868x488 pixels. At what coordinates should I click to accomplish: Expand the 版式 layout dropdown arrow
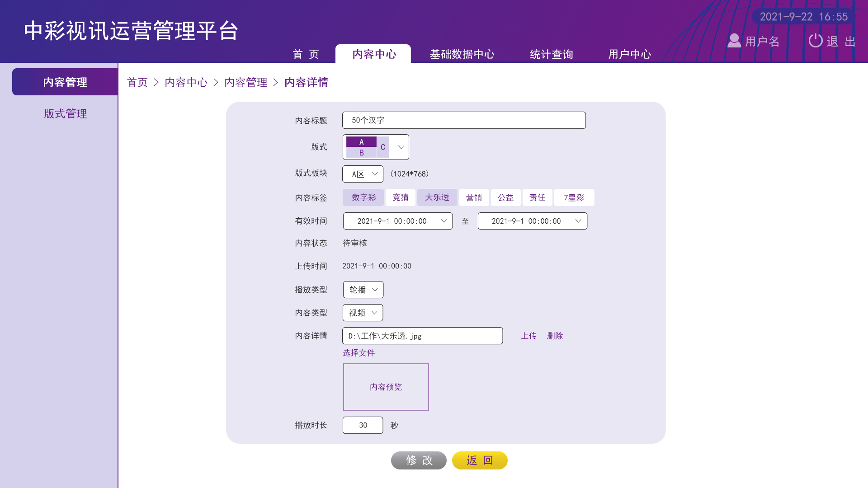coord(401,147)
